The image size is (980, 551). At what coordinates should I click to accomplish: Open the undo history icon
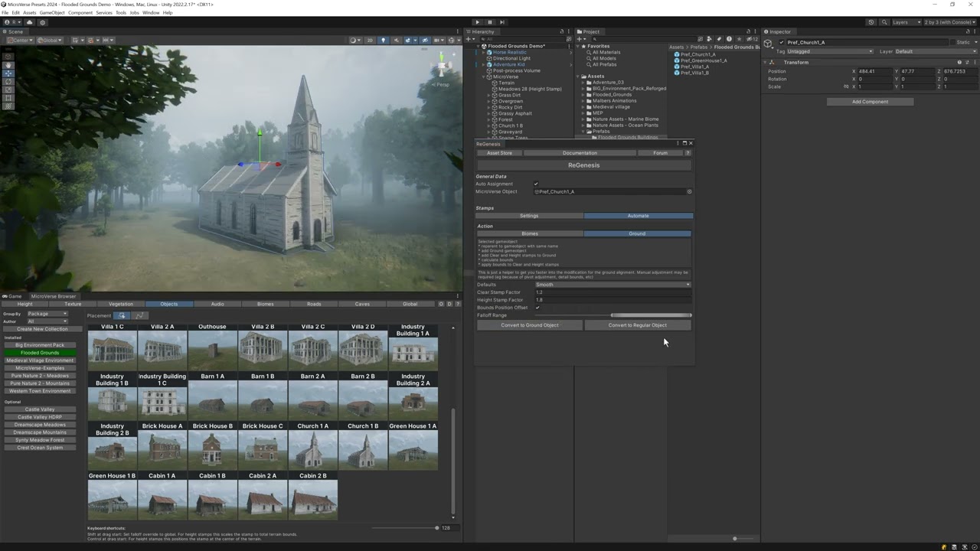871,22
